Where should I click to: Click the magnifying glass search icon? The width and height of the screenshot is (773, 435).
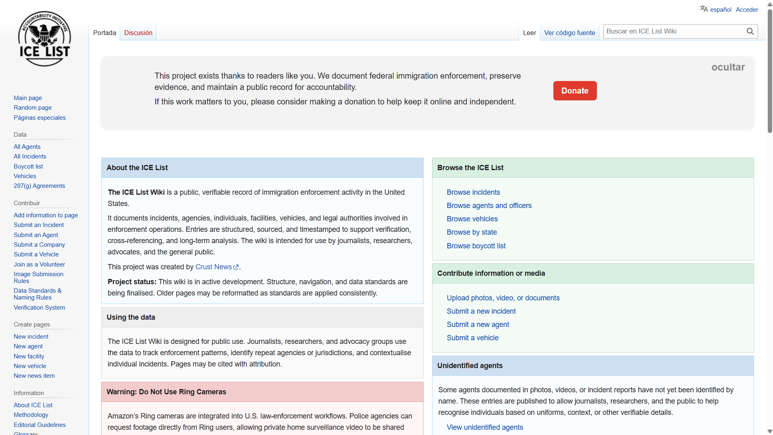coord(750,31)
